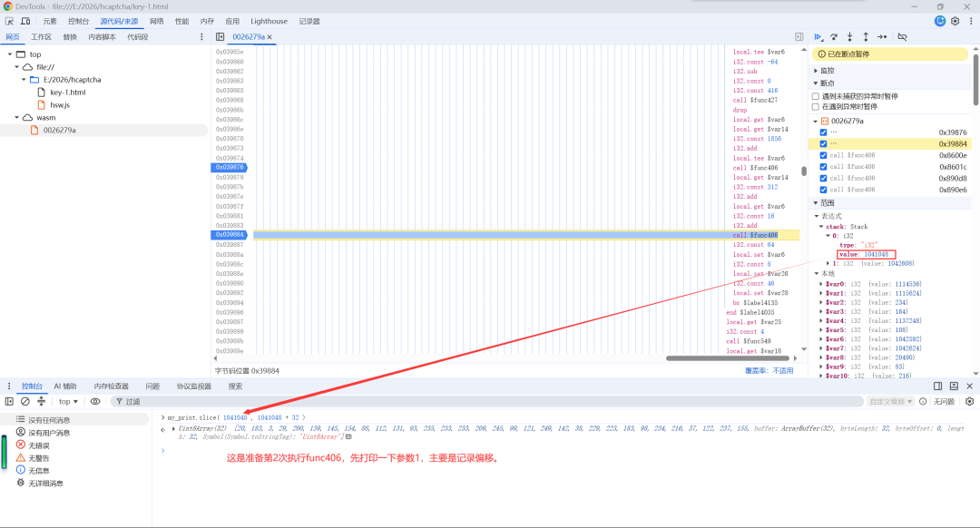
Task: Click the 覆盖率: 不适用 coverage link
Action: (769, 370)
